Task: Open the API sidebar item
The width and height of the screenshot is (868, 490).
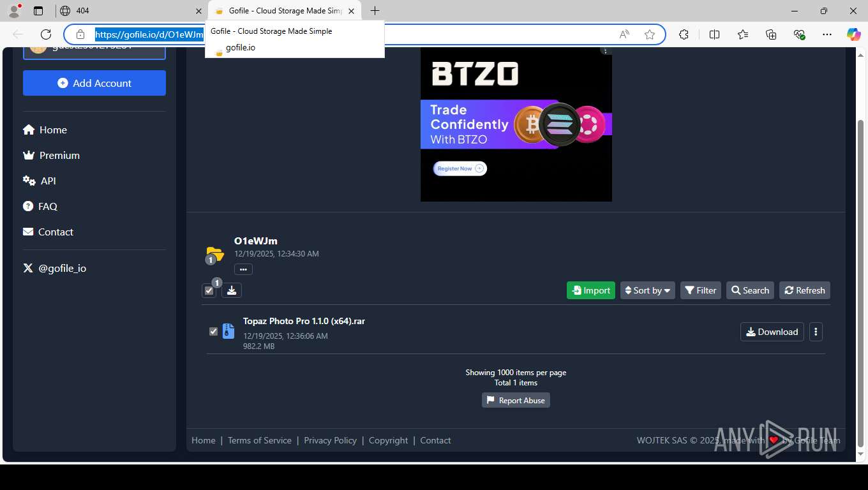Action: (40, 181)
